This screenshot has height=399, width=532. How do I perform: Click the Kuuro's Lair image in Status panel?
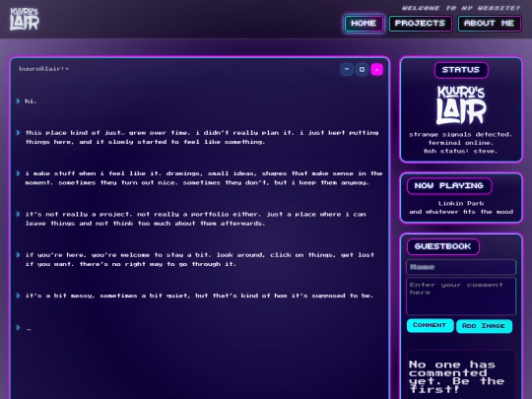pyautogui.click(x=461, y=104)
